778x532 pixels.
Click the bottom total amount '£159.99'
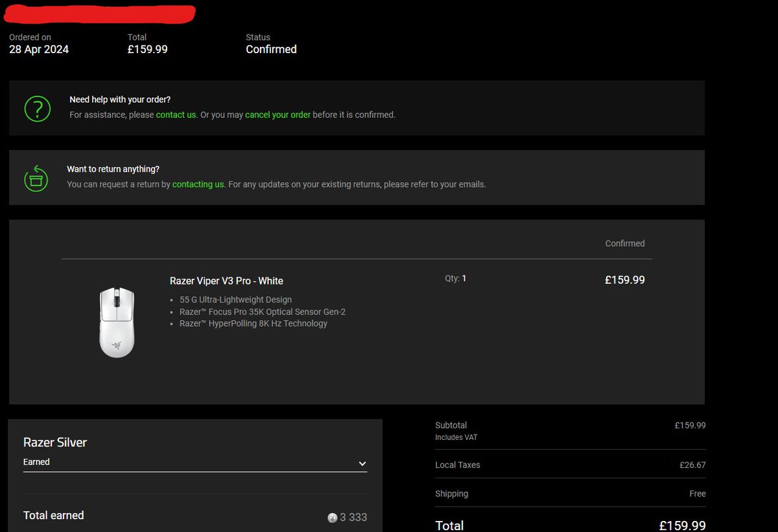coord(683,526)
